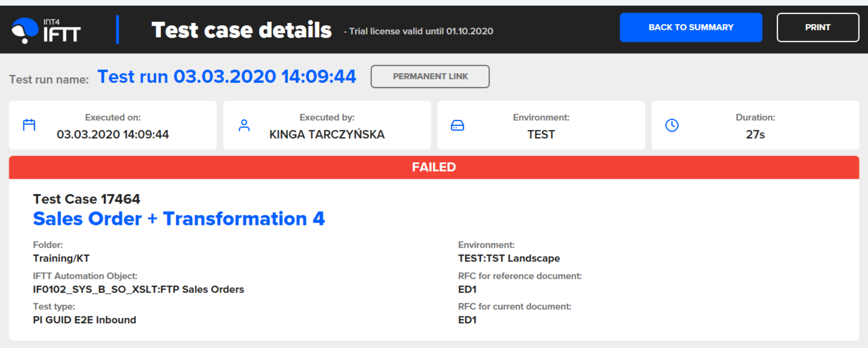Click the Test case details heading

242,30
